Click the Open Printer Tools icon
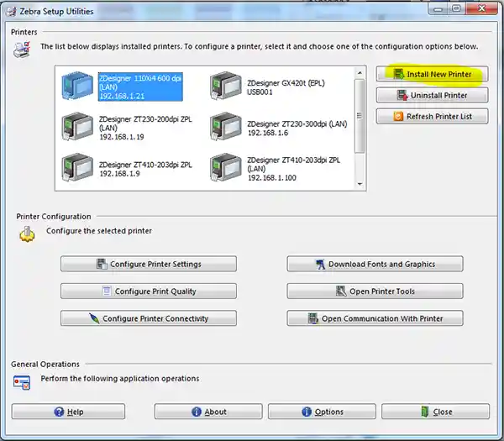This screenshot has width=504, height=441. pyautogui.click(x=341, y=291)
